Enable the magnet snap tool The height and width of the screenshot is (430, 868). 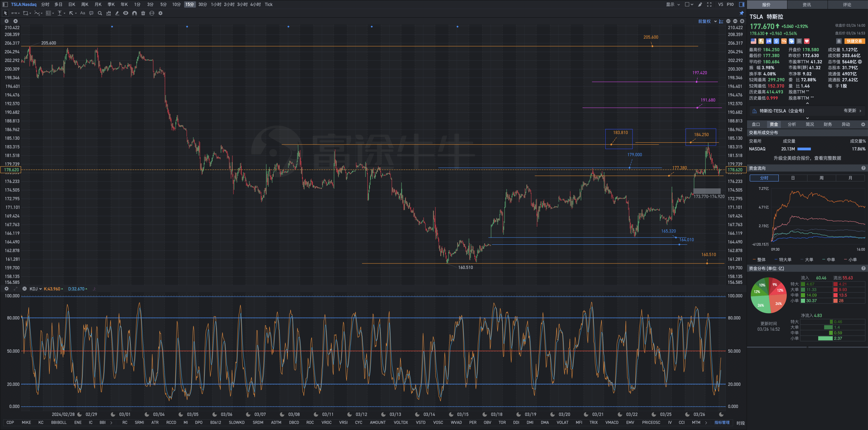[135, 13]
